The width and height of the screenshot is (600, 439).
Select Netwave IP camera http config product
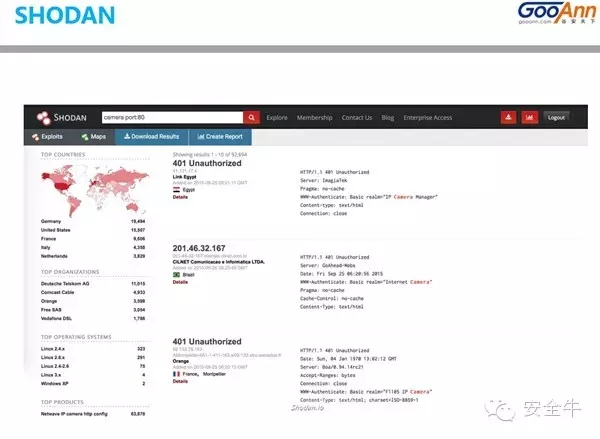point(93,414)
